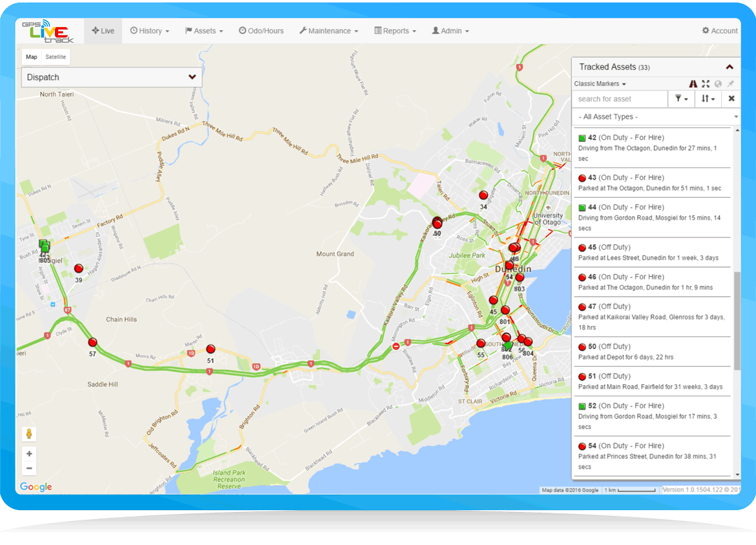Select asset 52 in the list

point(652,416)
